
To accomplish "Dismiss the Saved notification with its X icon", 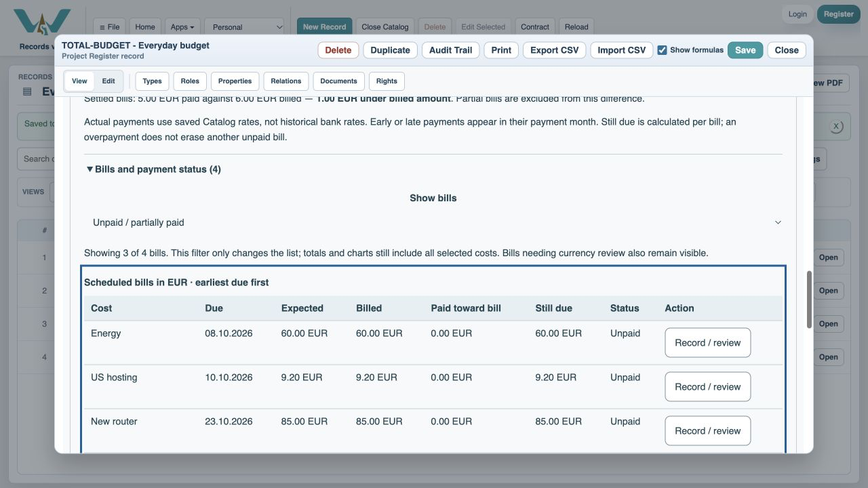I will (836, 126).
